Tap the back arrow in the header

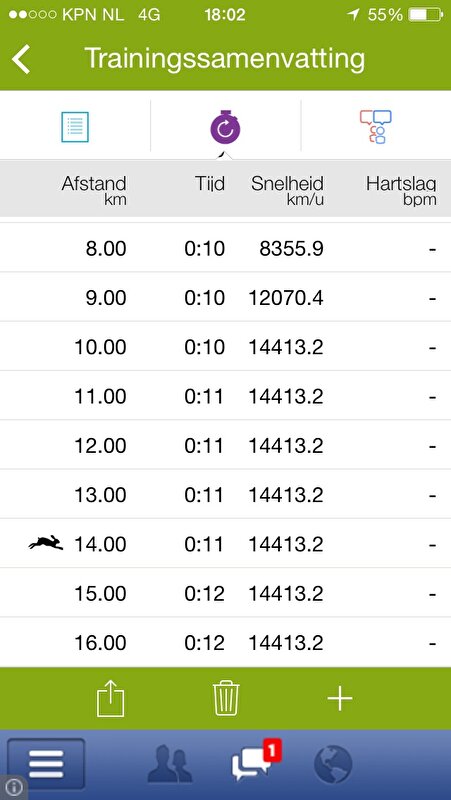(21, 59)
